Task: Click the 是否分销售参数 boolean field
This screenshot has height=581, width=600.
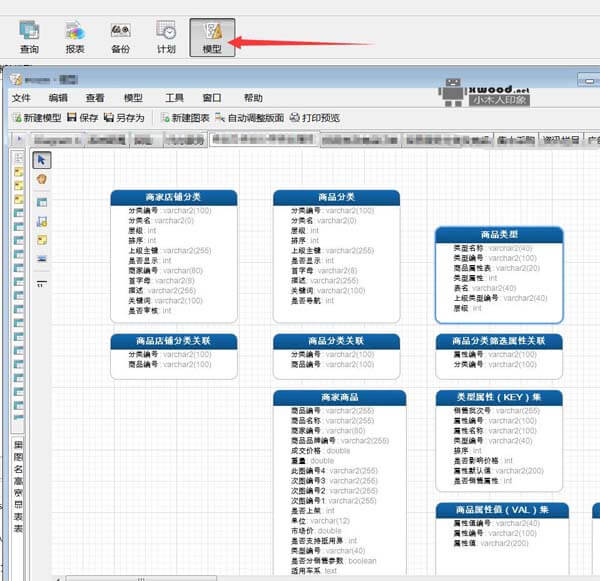Action: click(x=334, y=560)
